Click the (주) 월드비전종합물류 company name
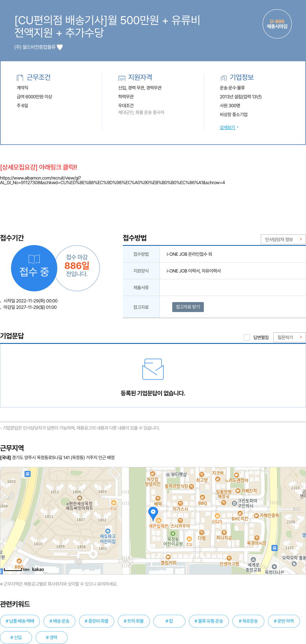 click(35, 47)
